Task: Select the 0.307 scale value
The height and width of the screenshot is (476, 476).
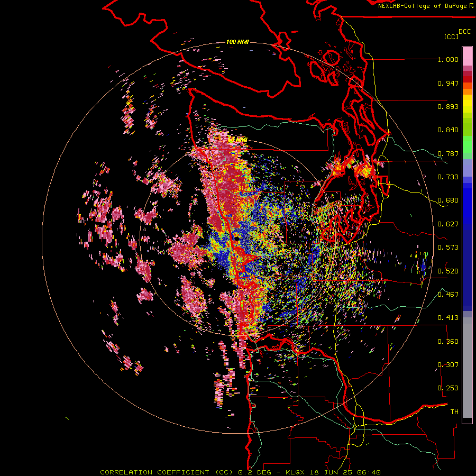Action: click(x=448, y=364)
